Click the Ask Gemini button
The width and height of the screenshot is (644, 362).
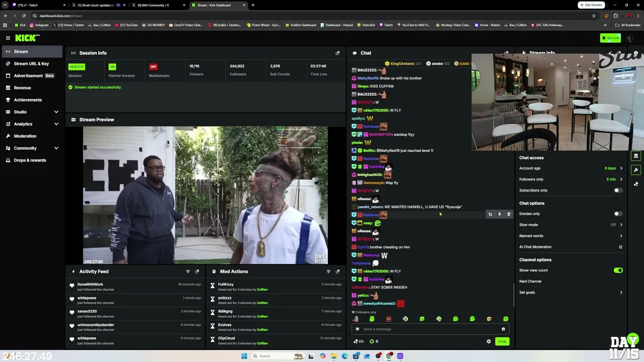(x=591, y=5)
